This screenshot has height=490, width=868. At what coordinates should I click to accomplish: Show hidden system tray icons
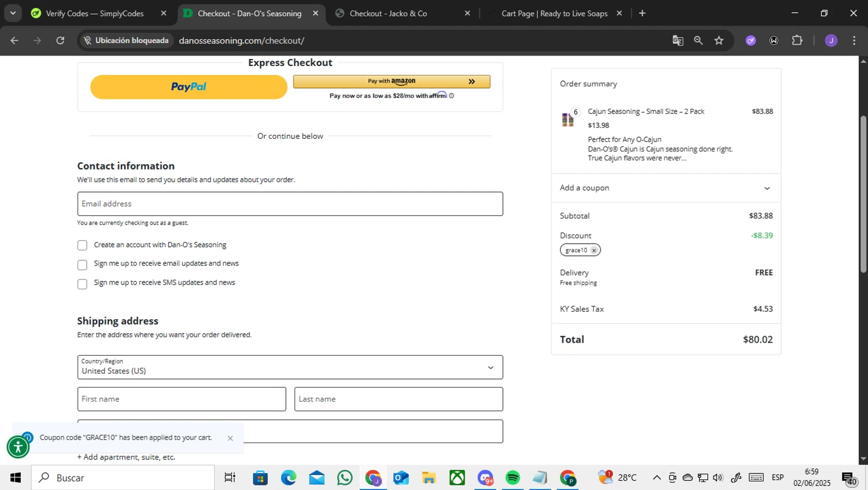tap(657, 478)
